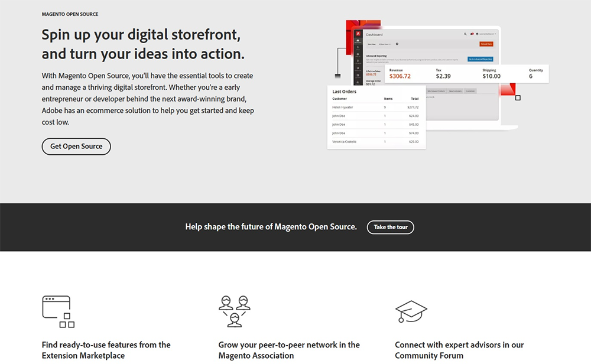Switch to the New Customers tab
Image resolution: width=591 pixels, height=364 pixels.
(455, 91)
